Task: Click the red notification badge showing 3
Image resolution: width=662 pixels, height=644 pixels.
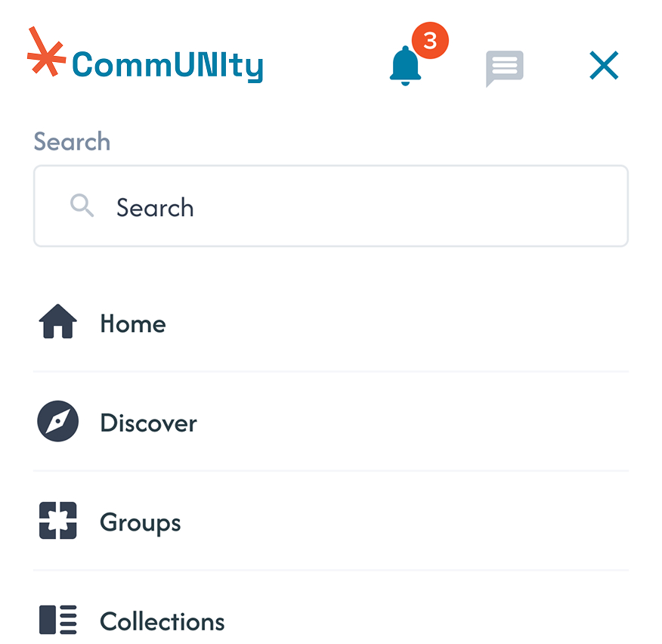Action: (x=429, y=39)
